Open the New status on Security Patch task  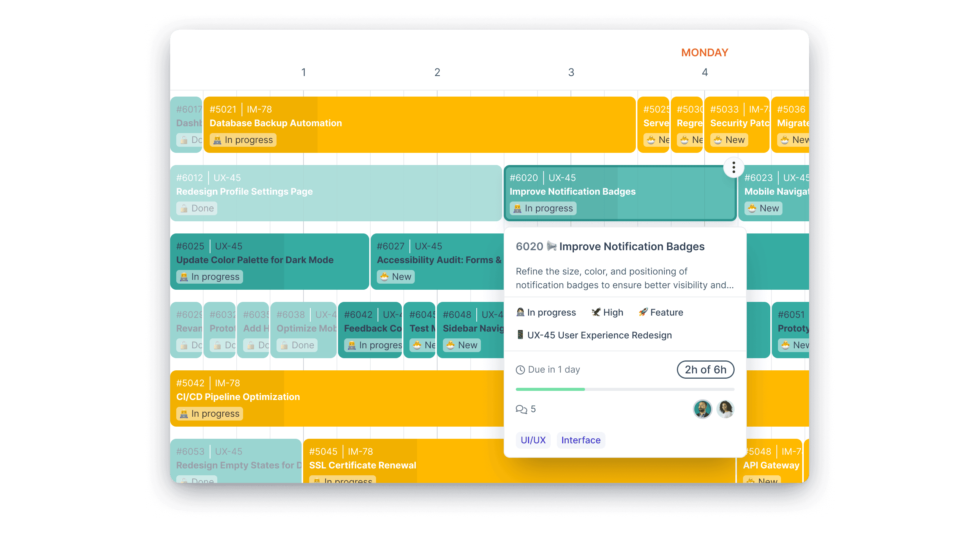coord(729,140)
